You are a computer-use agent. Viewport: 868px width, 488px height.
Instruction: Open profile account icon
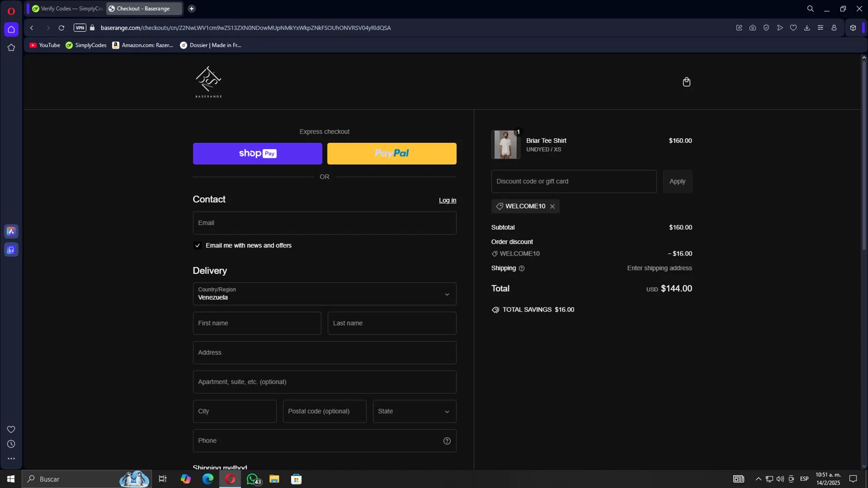pyautogui.click(x=834, y=28)
